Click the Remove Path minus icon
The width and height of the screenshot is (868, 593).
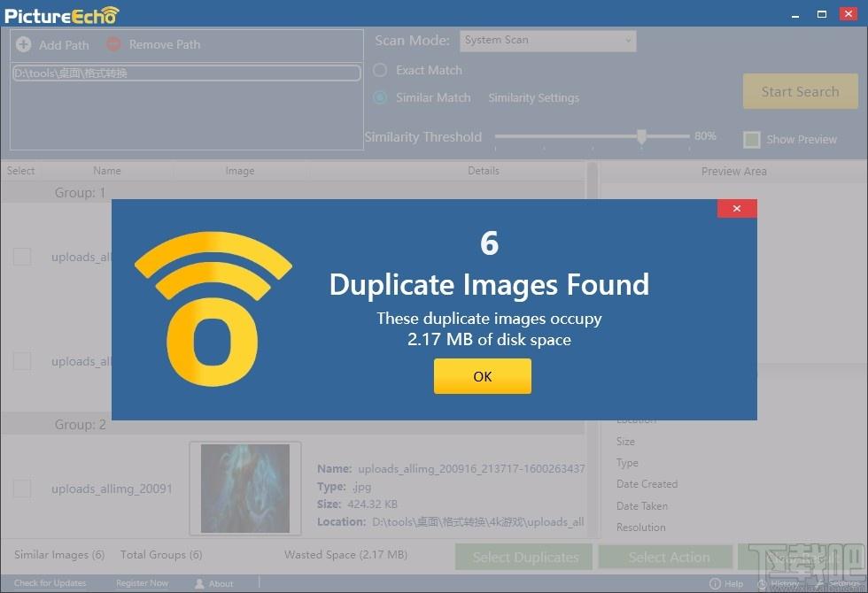point(113,44)
